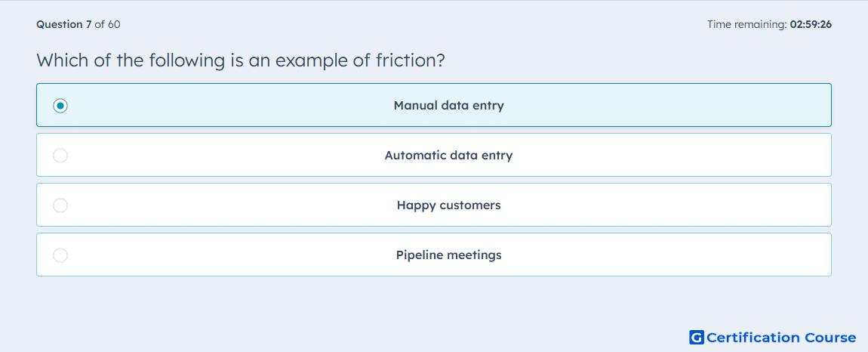Select the Happy customers radio button
The height and width of the screenshot is (352, 868).
tap(60, 205)
